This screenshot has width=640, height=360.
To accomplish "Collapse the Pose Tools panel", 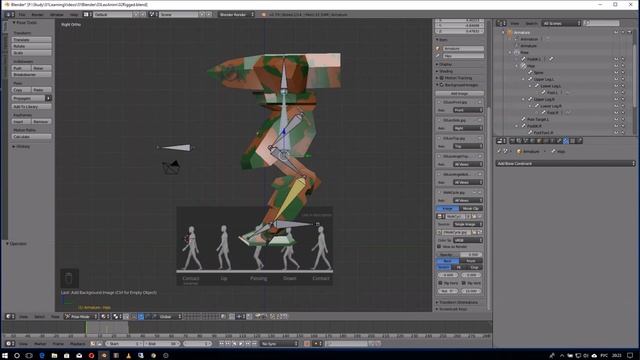I will [14, 22].
